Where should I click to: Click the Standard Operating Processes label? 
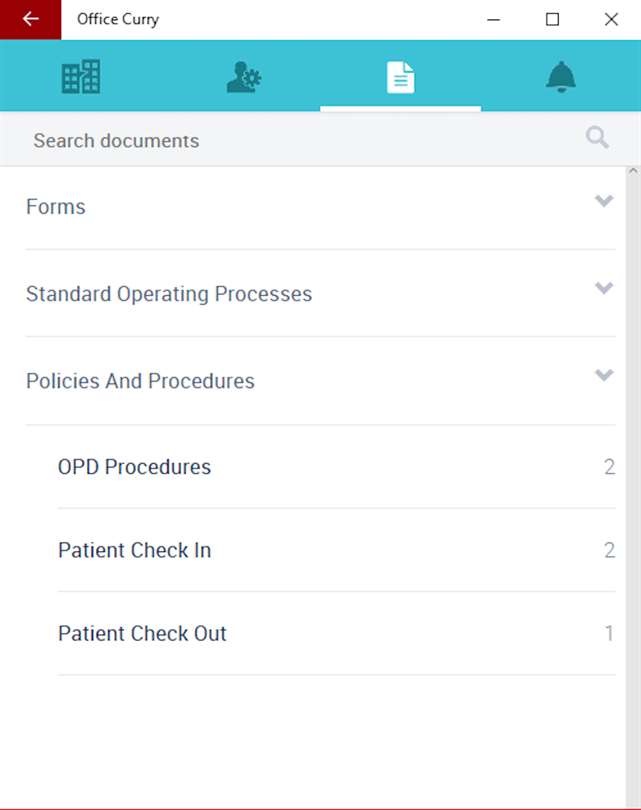tap(169, 294)
